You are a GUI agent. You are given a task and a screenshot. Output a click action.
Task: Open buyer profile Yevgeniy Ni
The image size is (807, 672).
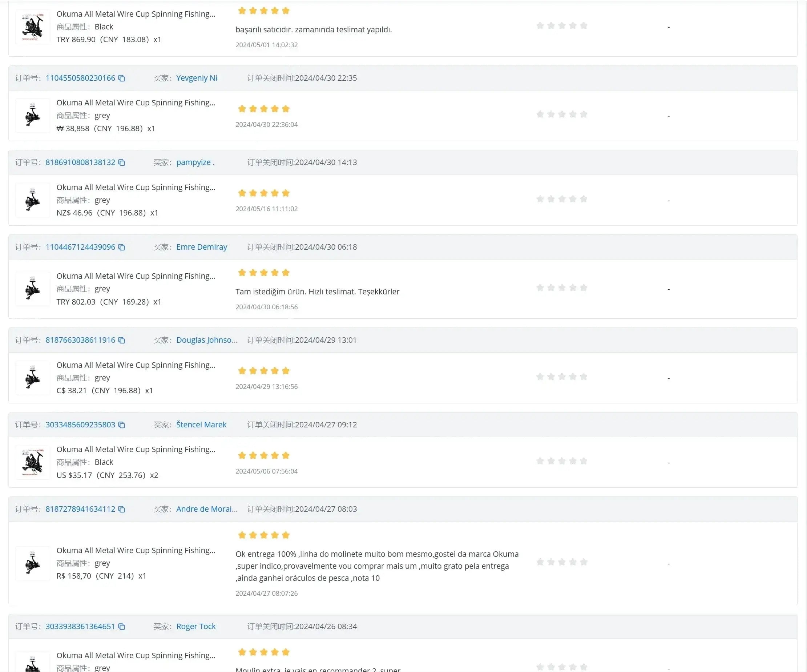(x=196, y=78)
